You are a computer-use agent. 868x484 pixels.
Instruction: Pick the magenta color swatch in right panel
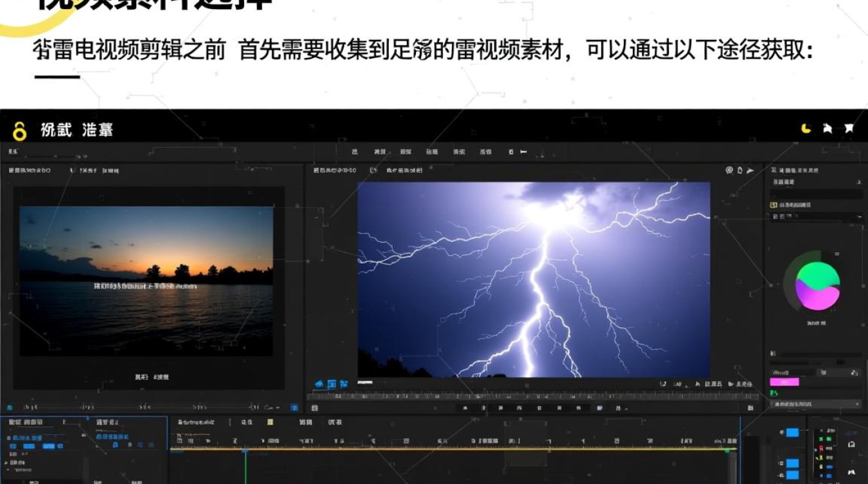point(784,381)
